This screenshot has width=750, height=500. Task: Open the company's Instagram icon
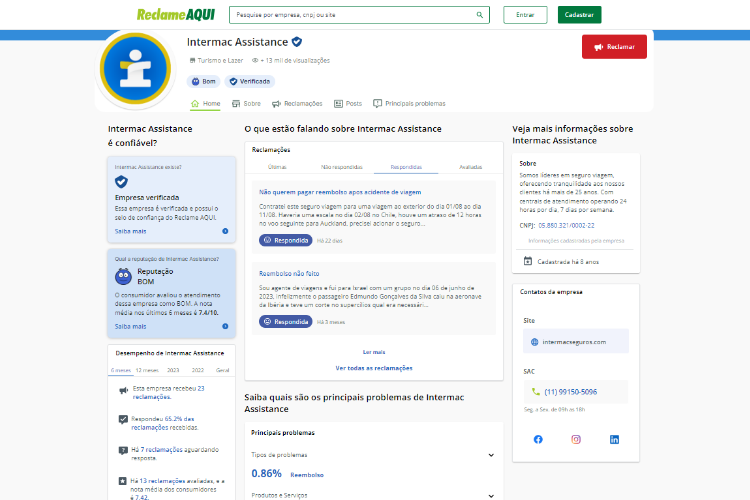click(x=576, y=439)
